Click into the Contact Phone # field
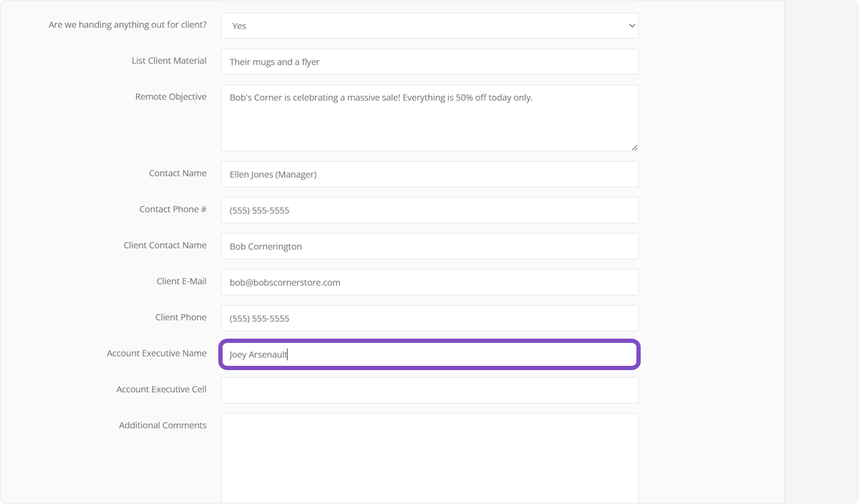Viewport: 859px width, 504px height. point(429,210)
